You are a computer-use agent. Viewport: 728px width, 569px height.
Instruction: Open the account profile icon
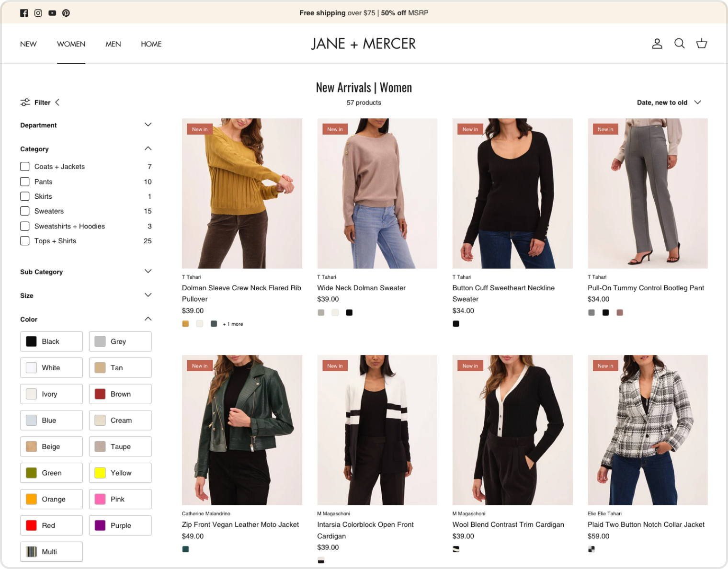click(657, 44)
